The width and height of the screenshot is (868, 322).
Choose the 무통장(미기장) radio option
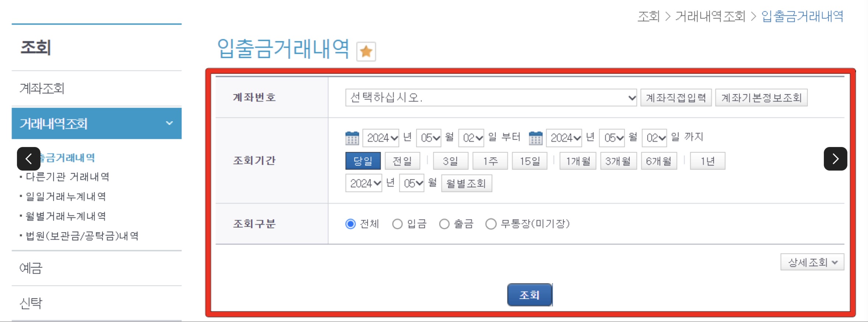point(491,224)
